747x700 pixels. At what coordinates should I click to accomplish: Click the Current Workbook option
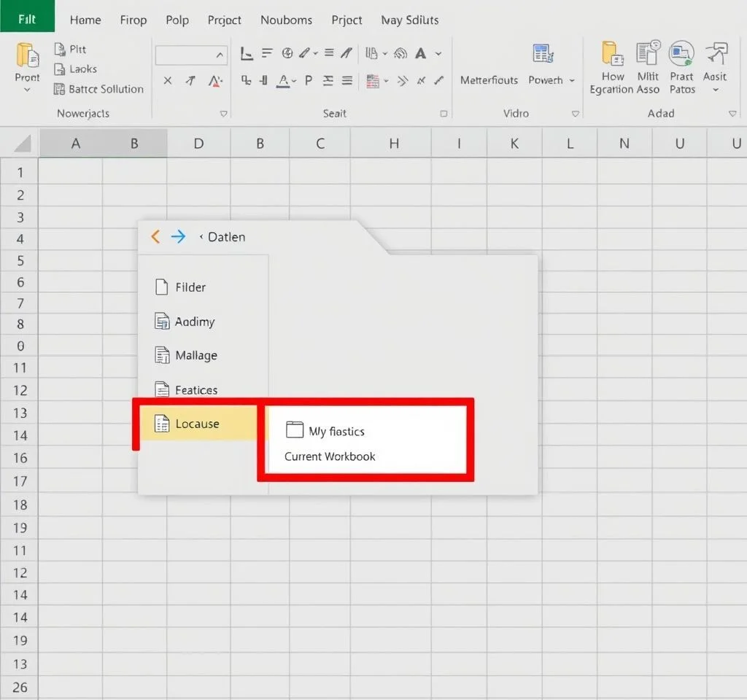pyautogui.click(x=330, y=456)
